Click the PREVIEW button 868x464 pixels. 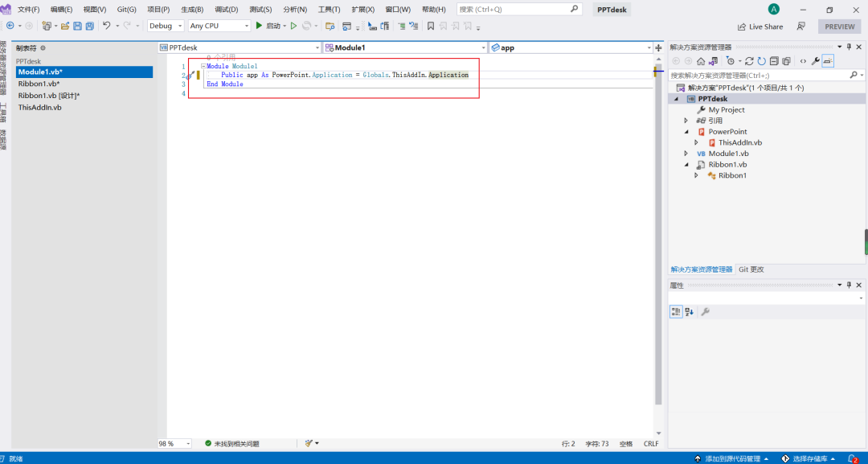click(840, 27)
